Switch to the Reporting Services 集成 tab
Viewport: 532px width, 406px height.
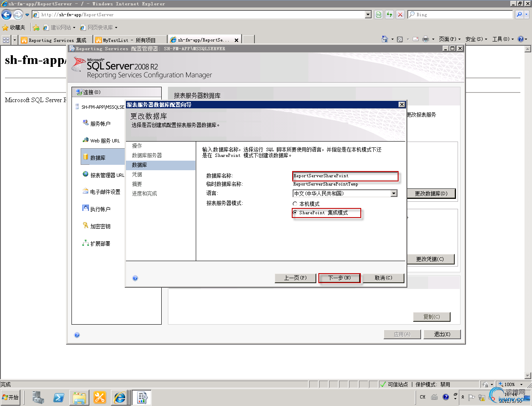(x=55, y=40)
